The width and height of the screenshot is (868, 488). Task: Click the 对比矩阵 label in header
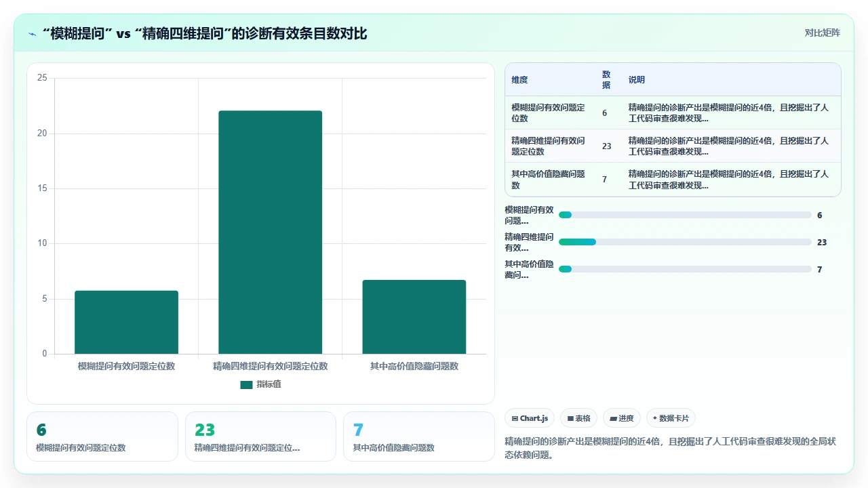[x=822, y=33]
